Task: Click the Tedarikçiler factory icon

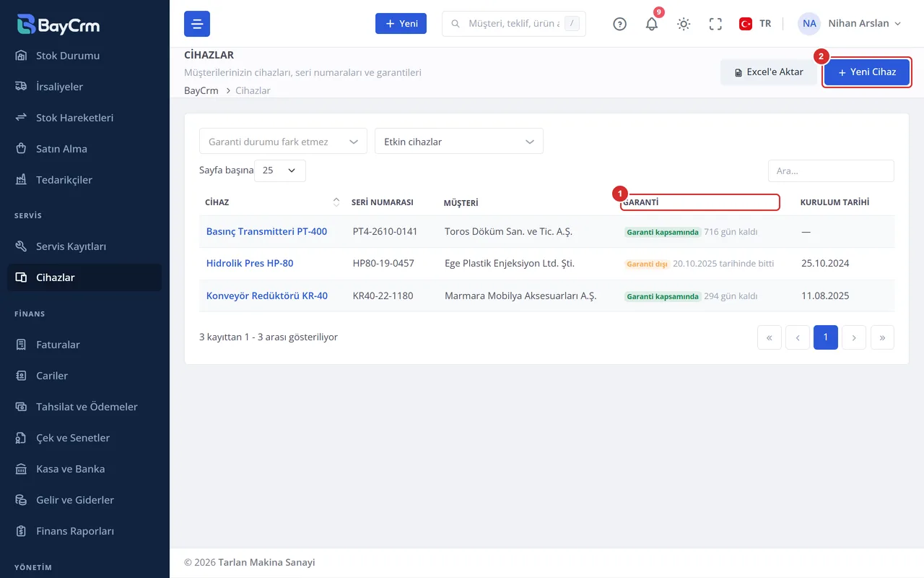Action: click(x=22, y=180)
